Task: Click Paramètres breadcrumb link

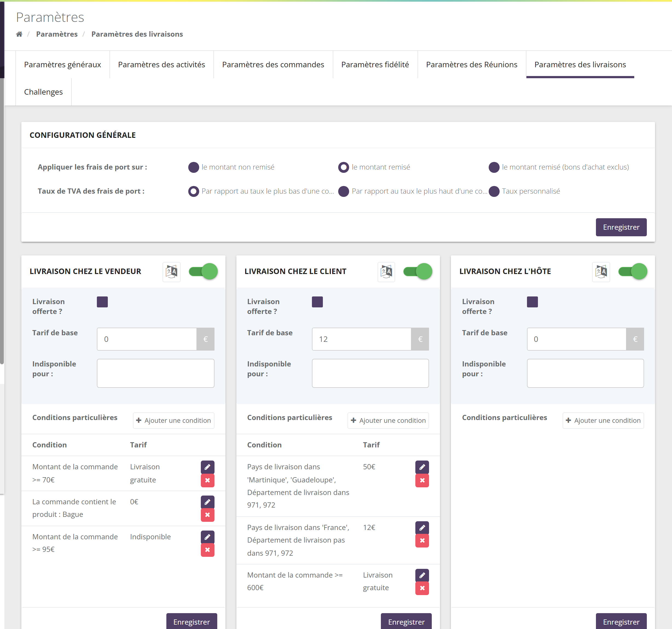Action: (x=57, y=34)
